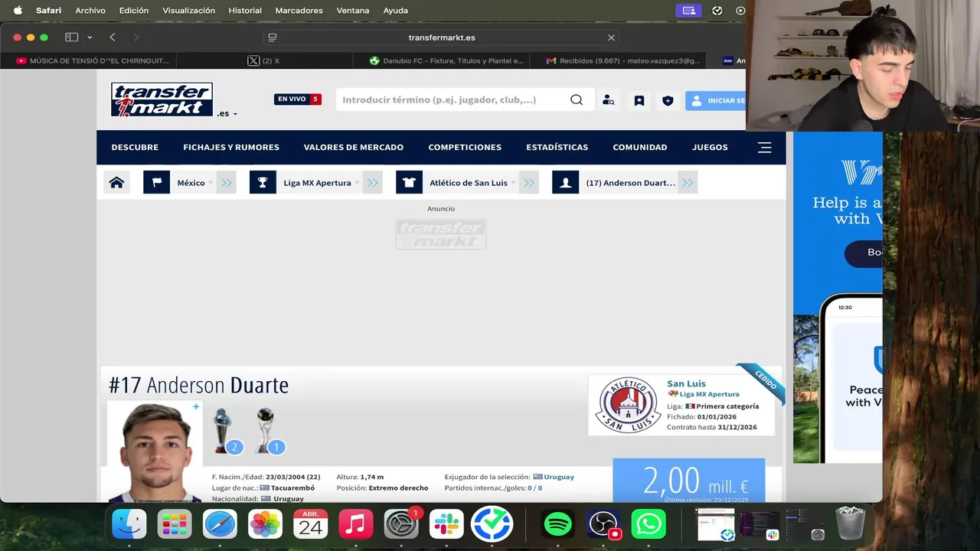The image size is (980, 551).
Task: Open WhatsApp from the Dock
Action: [648, 524]
